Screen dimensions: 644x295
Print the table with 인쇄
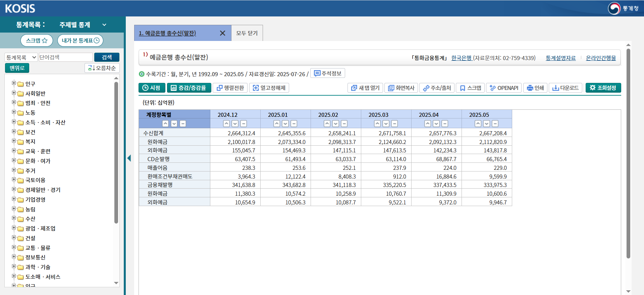click(535, 88)
